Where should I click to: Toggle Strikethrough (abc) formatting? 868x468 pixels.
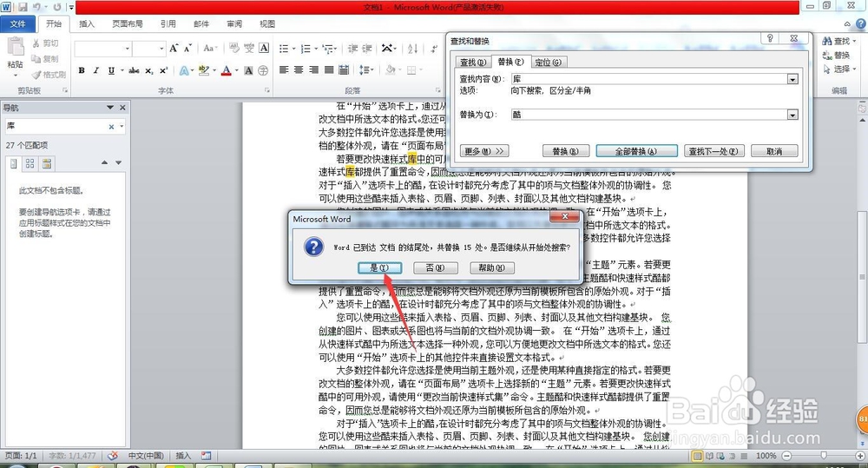134,70
